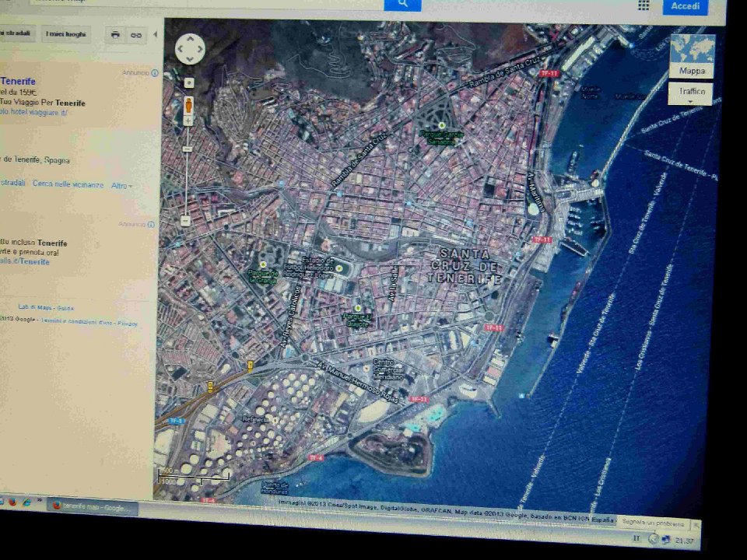Focus the search input field at top
This screenshot has height=560, width=747.
pyautogui.click(x=207, y=2)
